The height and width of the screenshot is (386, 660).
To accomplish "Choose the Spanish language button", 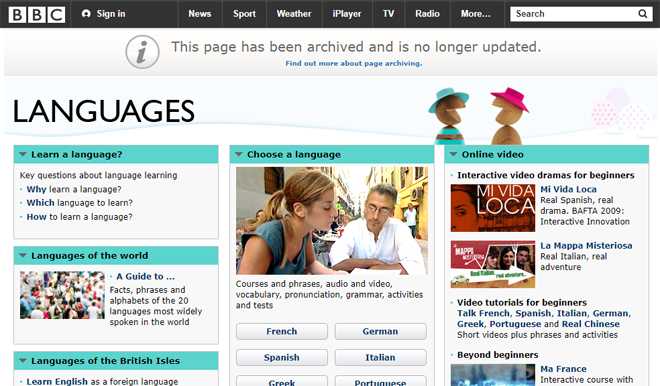I will pos(282,357).
